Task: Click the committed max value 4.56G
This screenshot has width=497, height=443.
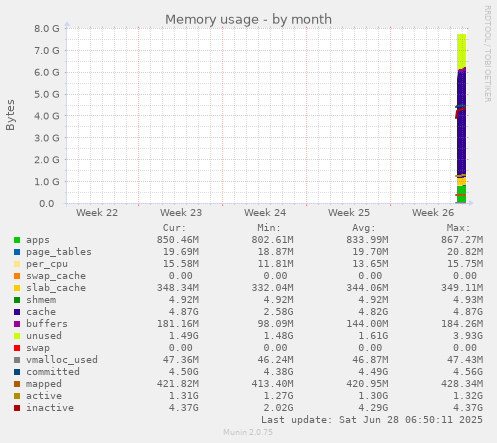Action: coord(468,372)
